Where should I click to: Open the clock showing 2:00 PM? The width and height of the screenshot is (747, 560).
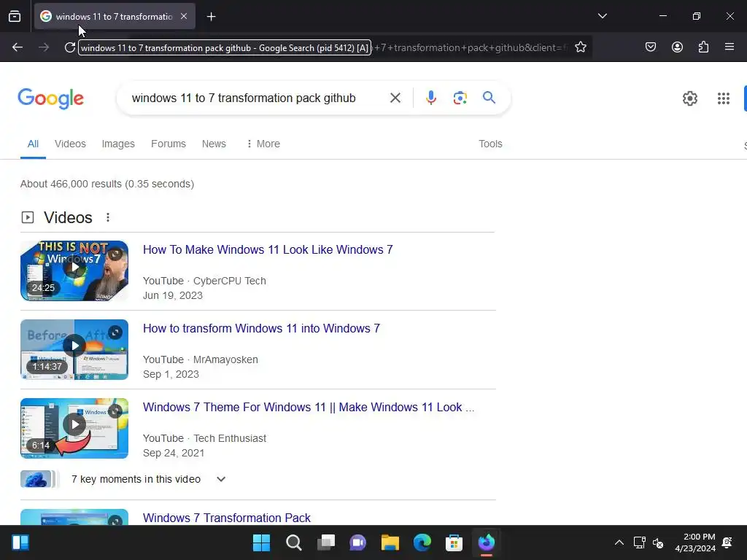click(695, 542)
